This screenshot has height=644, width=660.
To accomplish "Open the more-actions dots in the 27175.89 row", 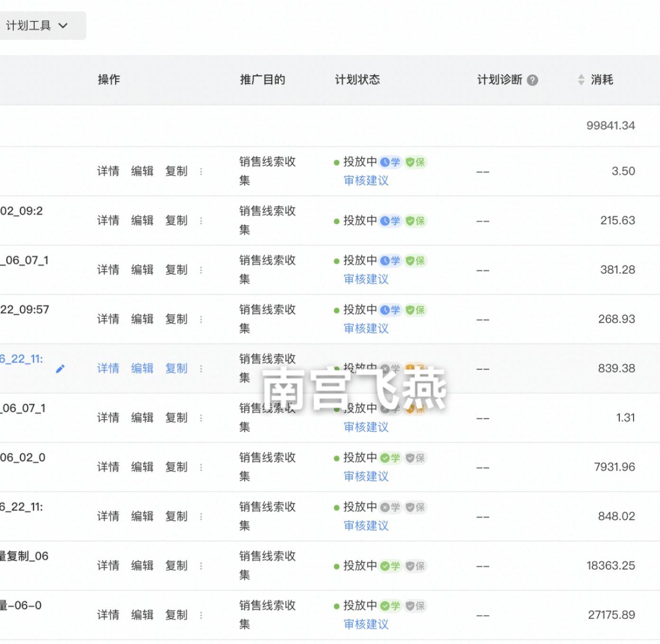I will pyautogui.click(x=201, y=615).
